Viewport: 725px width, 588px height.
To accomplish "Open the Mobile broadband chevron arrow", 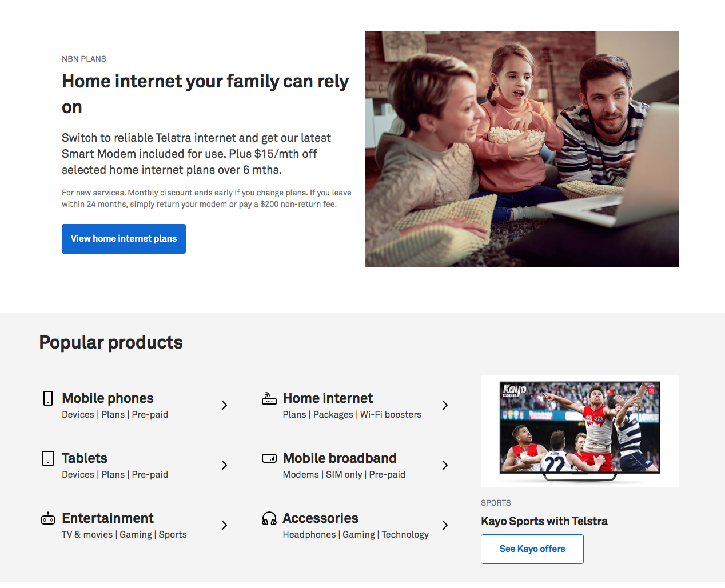I will pos(445,465).
